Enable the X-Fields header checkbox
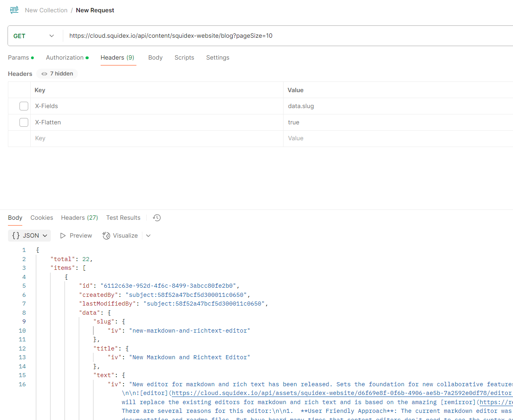This screenshot has height=420, width=513. [24, 106]
